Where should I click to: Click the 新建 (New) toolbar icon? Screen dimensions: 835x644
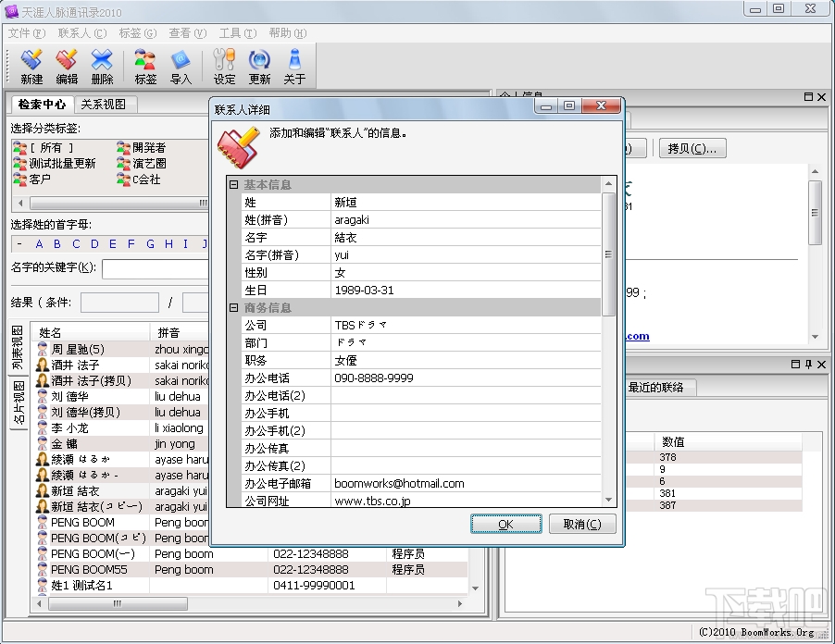point(31,66)
